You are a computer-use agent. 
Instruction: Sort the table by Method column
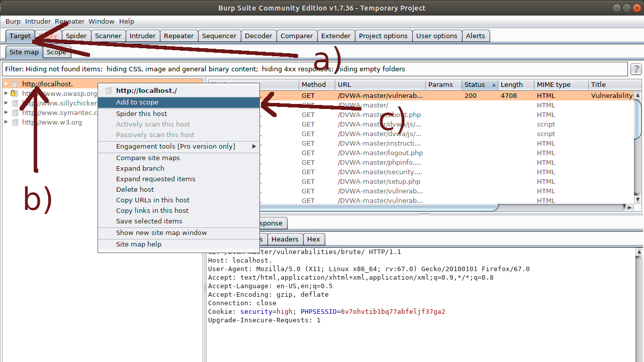317,85
